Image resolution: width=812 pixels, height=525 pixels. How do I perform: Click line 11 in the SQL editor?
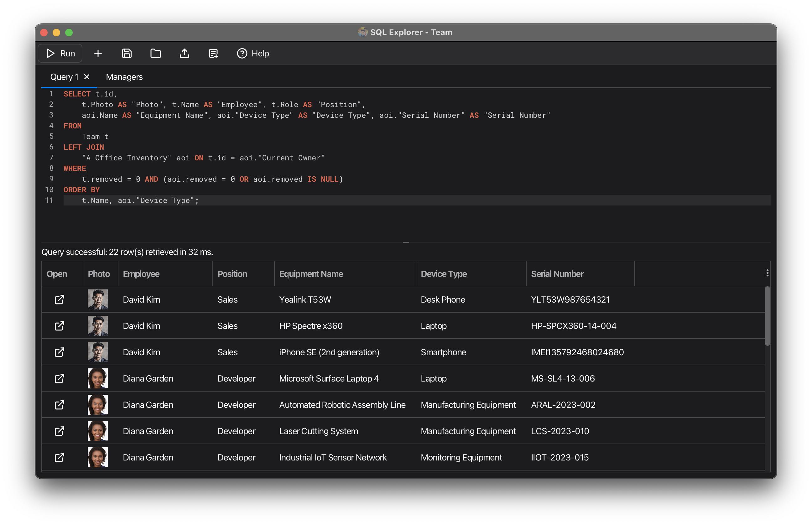click(140, 200)
